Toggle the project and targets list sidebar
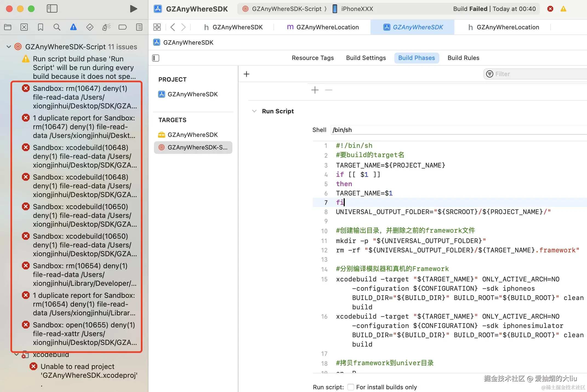587x392 pixels. coord(156,58)
